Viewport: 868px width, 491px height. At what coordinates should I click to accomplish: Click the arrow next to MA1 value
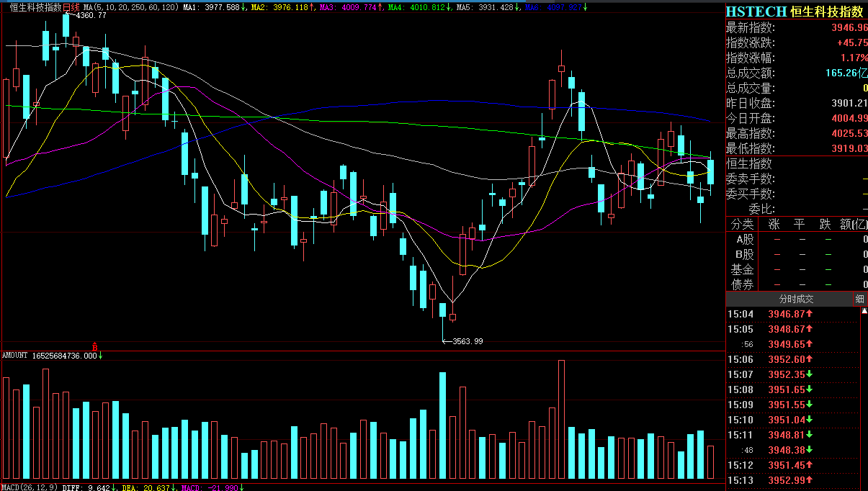point(243,7)
